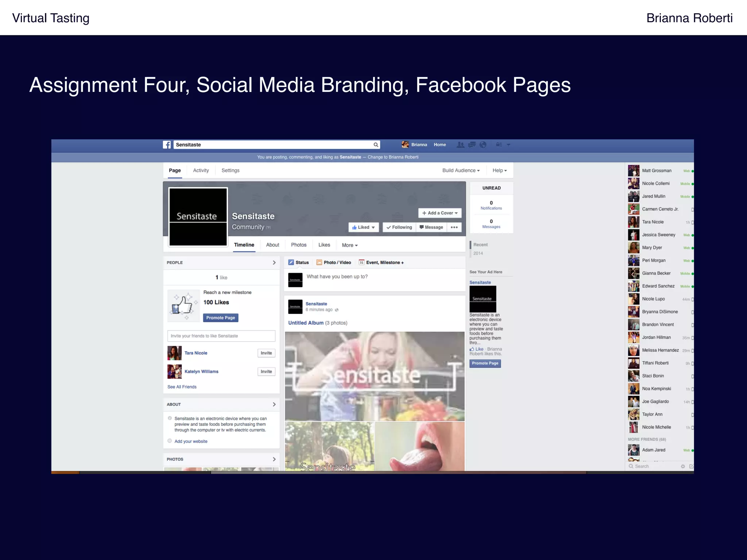This screenshot has width=747, height=560.
Task: Click the Status pencil icon
Action: tap(291, 262)
